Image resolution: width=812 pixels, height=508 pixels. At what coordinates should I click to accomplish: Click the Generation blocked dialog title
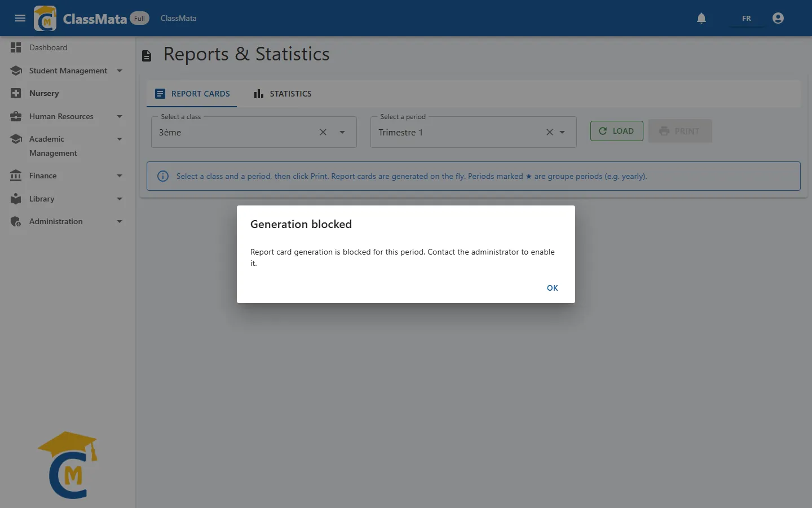(x=301, y=224)
